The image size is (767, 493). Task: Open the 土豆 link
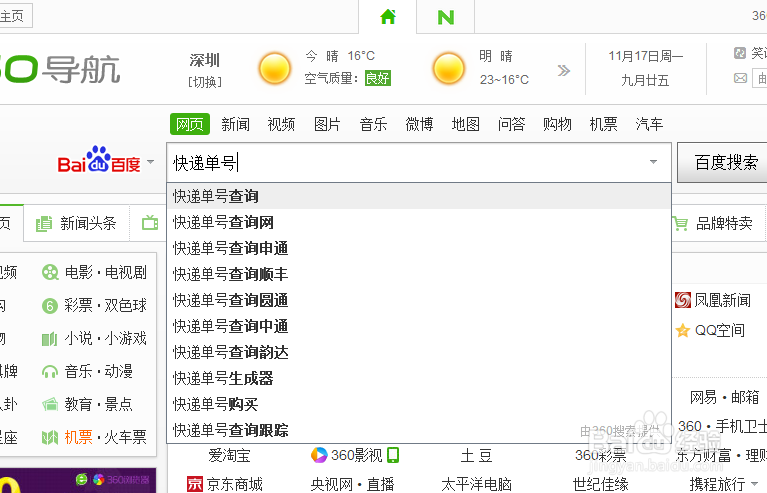pos(476,455)
